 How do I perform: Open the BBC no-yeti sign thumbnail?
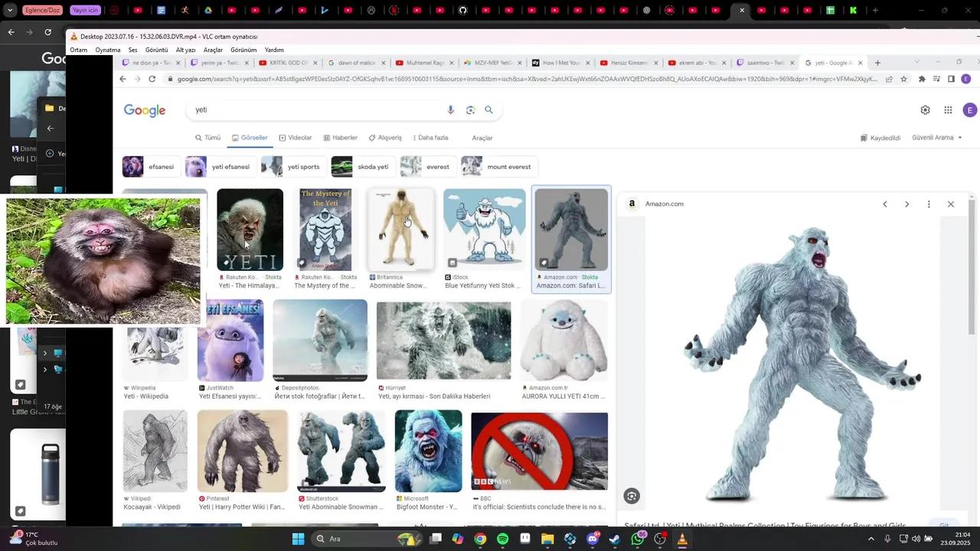point(540,452)
